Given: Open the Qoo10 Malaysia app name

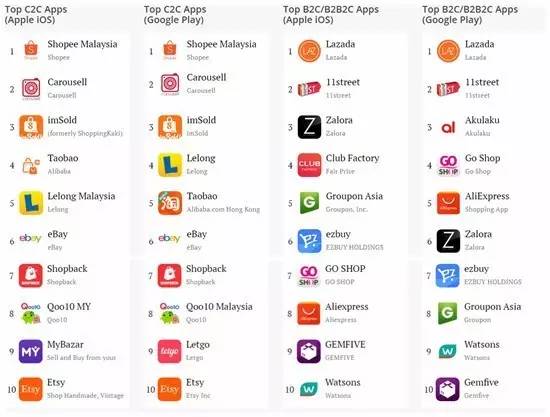Looking at the screenshot, I should [219, 307].
